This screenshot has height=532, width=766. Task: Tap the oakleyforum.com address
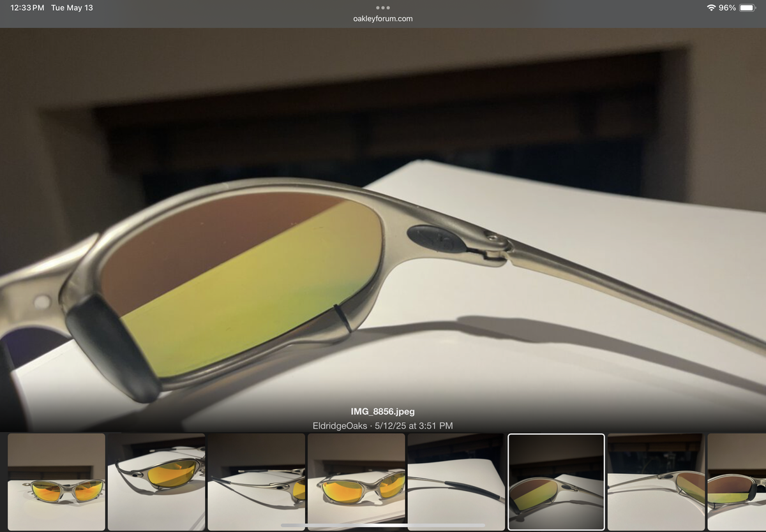[x=383, y=18]
